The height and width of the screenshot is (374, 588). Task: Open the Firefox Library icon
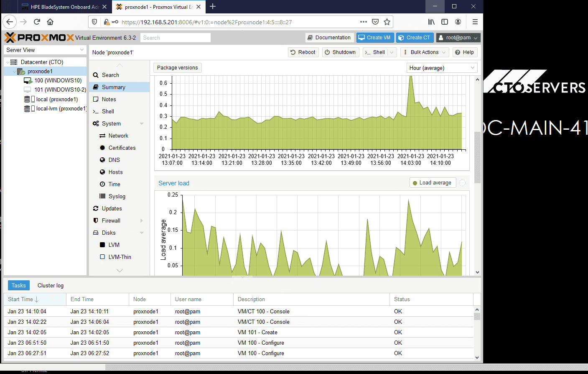431,22
